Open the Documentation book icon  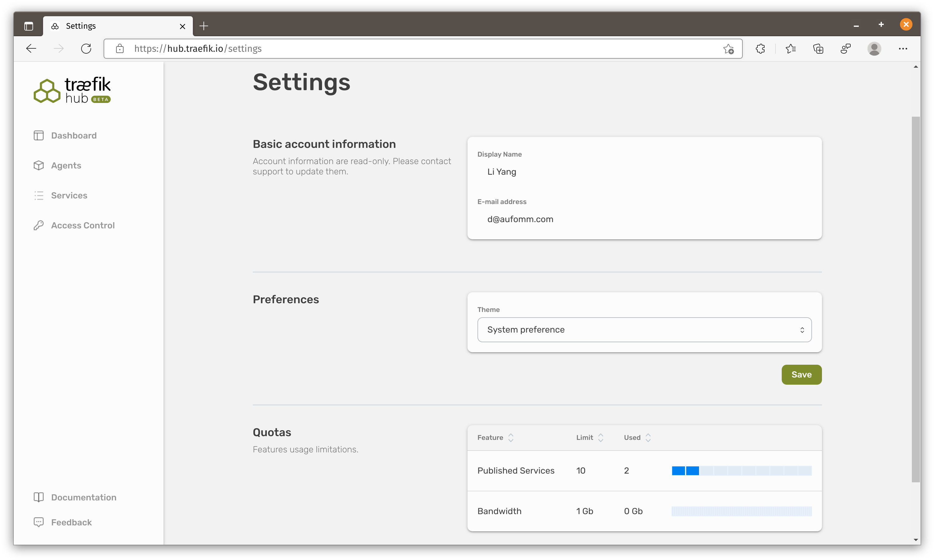pyautogui.click(x=39, y=497)
